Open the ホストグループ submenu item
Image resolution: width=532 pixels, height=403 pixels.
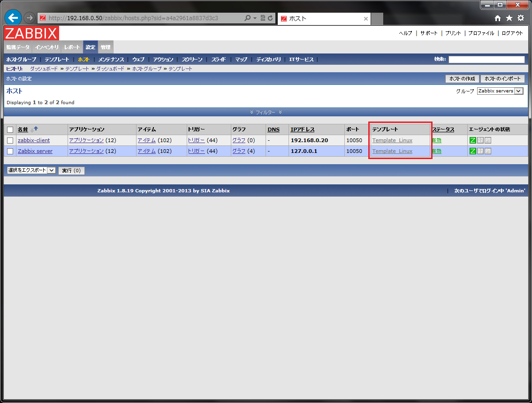click(x=21, y=60)
